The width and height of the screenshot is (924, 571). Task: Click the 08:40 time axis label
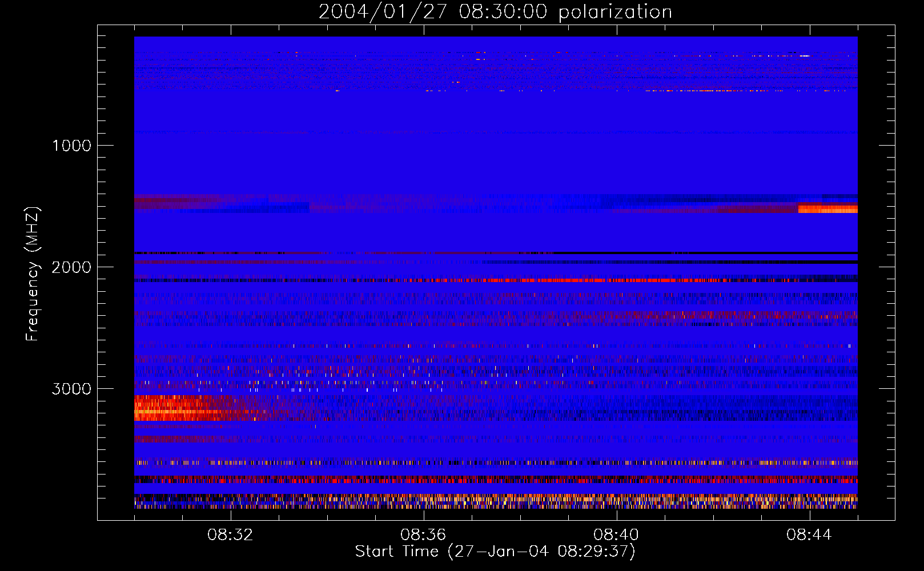(617, 535)
